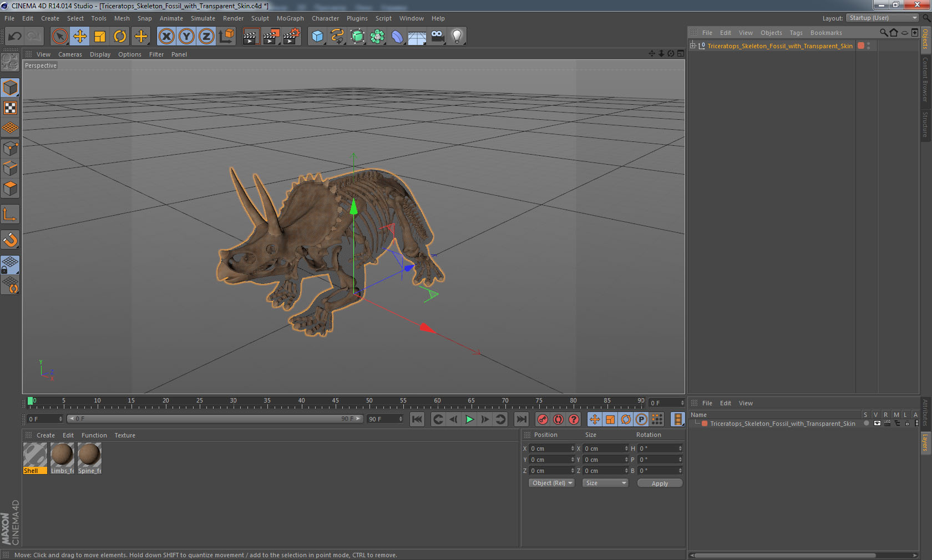Toggle Z axis lock
This screenshot has height=560, width=932.
click(206, 37)
